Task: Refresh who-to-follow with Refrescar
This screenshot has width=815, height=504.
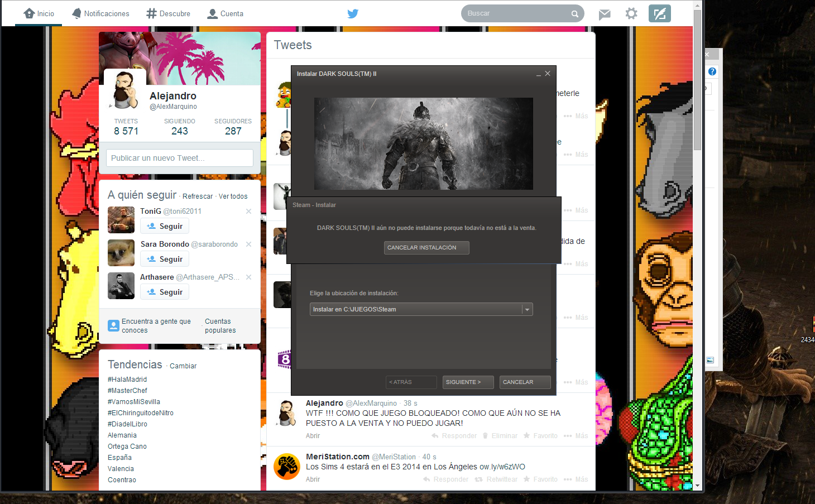Action: tap(198, 196)
